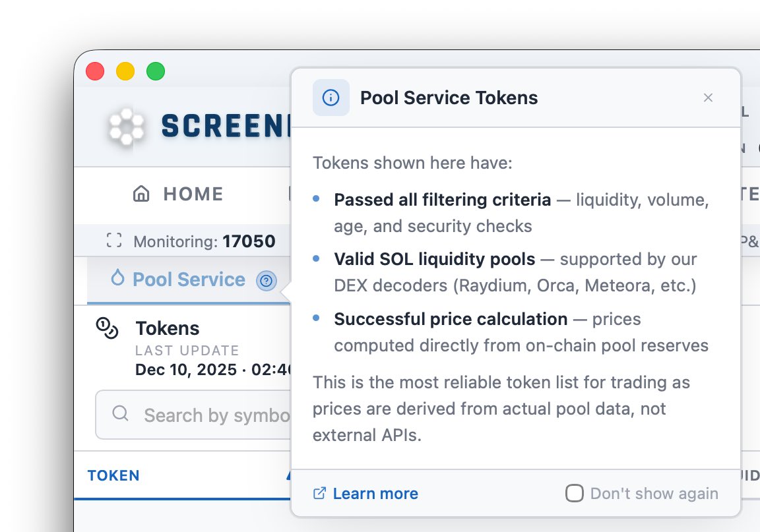Click the home house icon
The height and width of the screenshot is (532, 760).
[x=141, y=194]
